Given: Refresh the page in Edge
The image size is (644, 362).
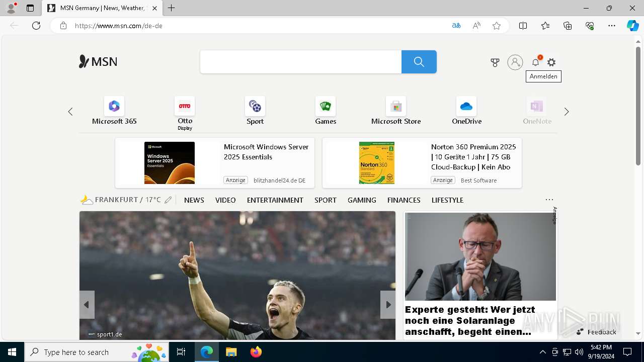Looking at the screenshot, I should (36, 26).
